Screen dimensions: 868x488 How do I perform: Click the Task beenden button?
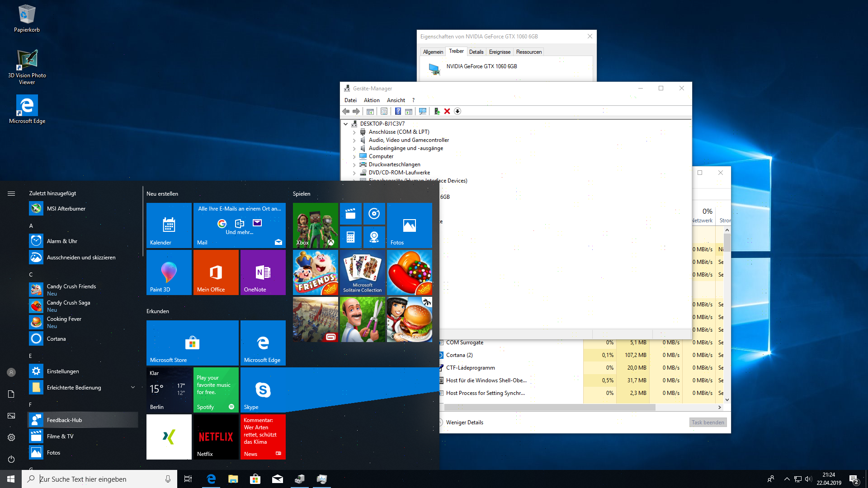[708, 422]
